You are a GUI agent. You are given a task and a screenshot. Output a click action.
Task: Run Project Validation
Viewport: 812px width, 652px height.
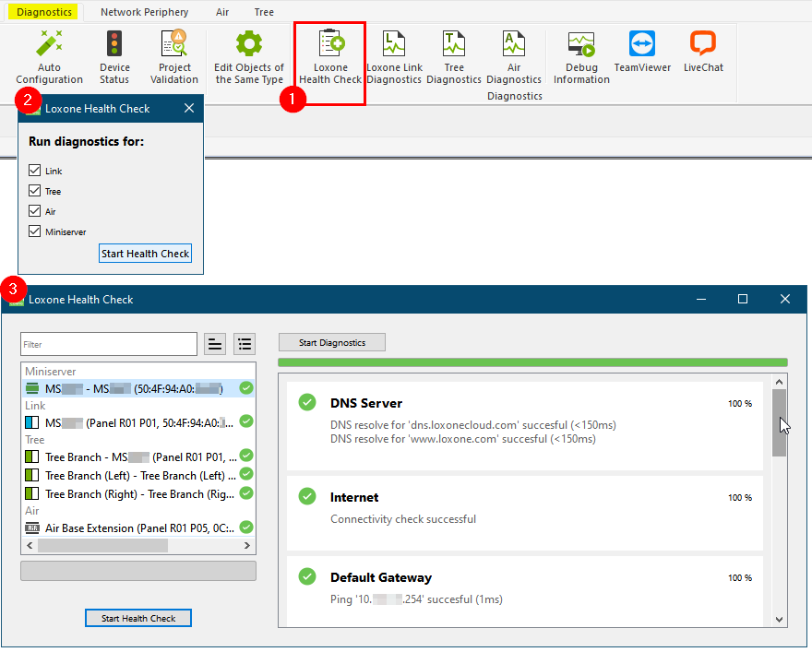pyautogui.click(x=174, y=57)
